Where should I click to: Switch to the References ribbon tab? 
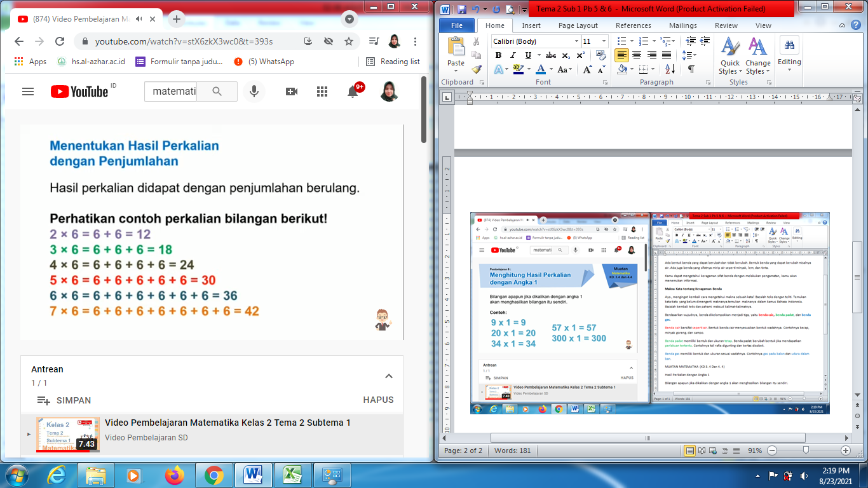tap(634, 25)
